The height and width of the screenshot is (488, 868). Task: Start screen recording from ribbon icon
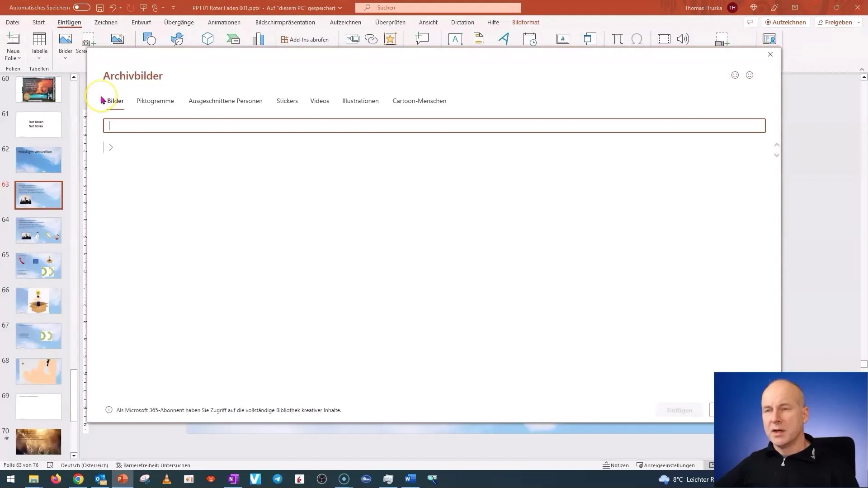pos(722,39)
